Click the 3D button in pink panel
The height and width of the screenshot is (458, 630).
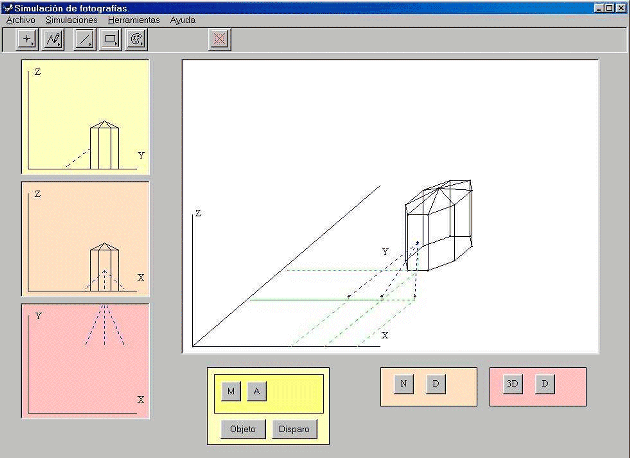click(x=513, y=384)
